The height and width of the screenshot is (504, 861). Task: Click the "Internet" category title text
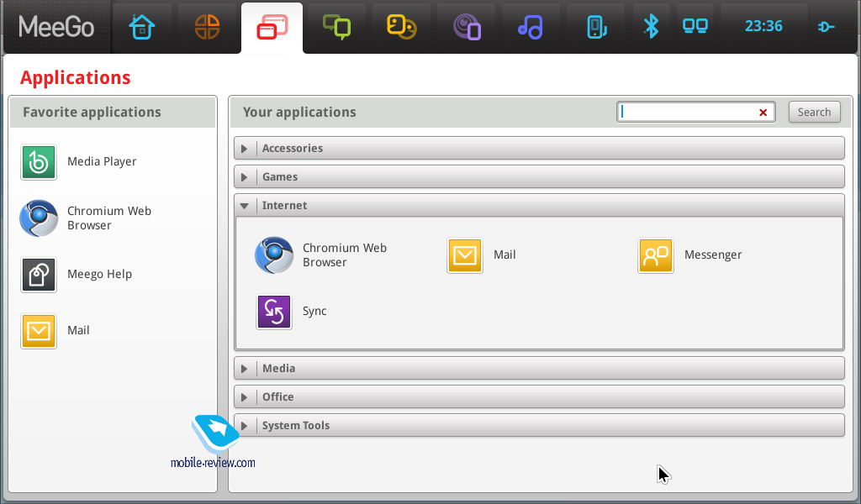[x=284, y=206]
